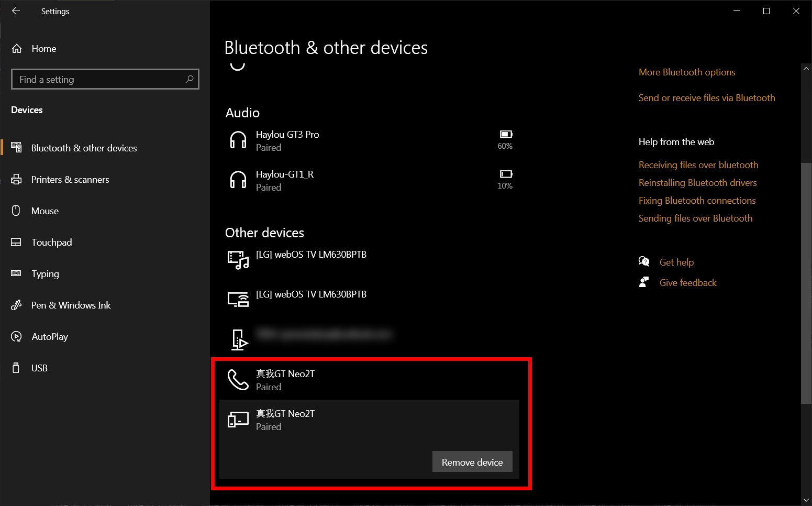Click the search magnifier in Find a setting
This screenshot has height=506, width=812.
pyautogui.click(x=190, y=79)
